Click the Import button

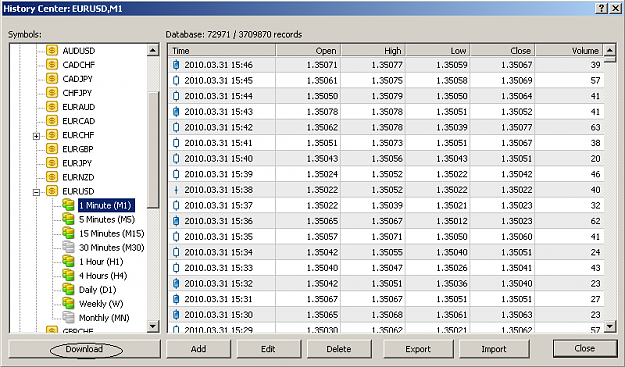tap(494, 349)
